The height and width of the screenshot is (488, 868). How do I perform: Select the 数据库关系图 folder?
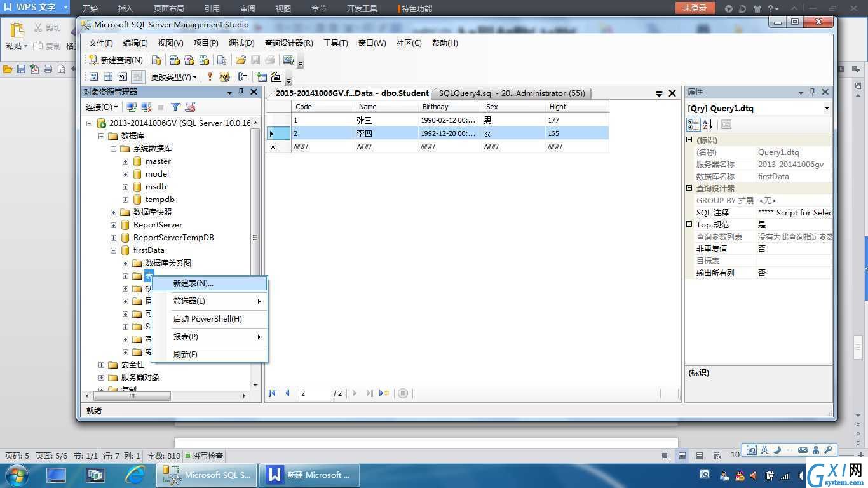[168, 263]
